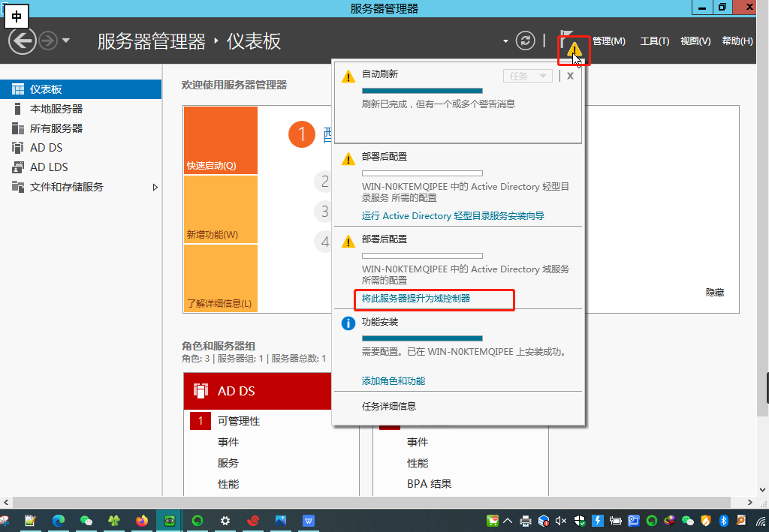Click the forward navigation arrow
The width and height of the screenshot is (769, 532).
pyautogui.click(x=48, y=41)
